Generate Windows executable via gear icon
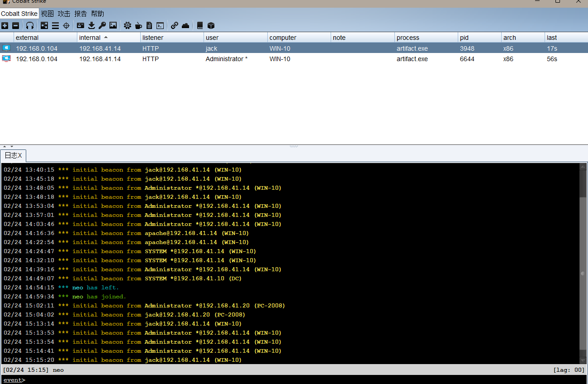Viewport: 588px width, 384px height. point(128,26)
